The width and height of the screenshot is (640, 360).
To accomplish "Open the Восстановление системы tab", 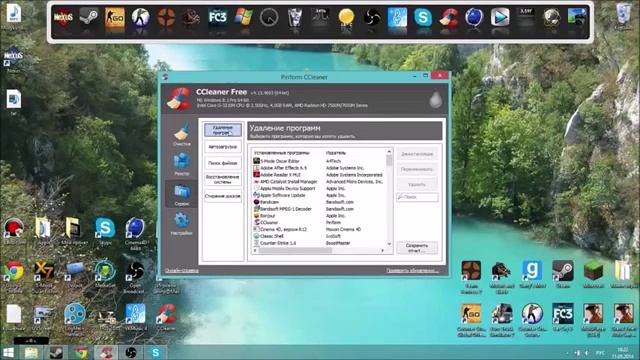I will tap(222, 180).
